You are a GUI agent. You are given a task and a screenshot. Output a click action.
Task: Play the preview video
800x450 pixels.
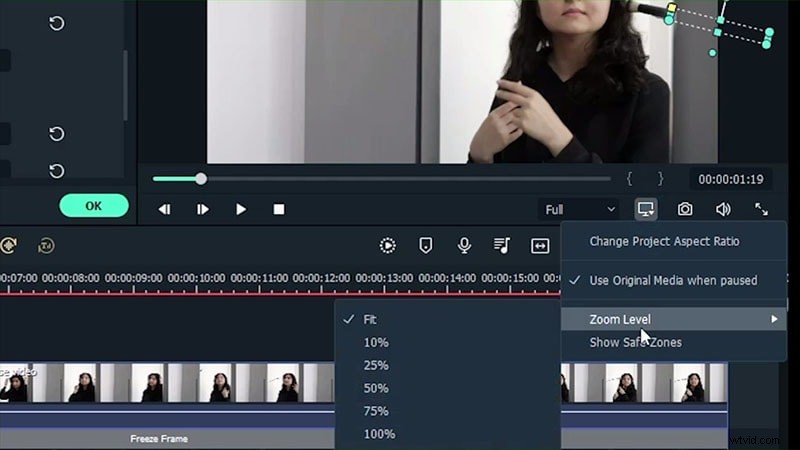point(241,209)
